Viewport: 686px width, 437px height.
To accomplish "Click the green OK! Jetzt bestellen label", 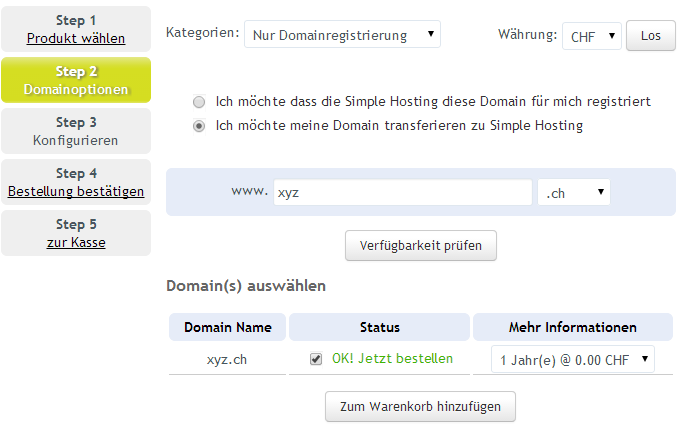I will coord(392,359).
